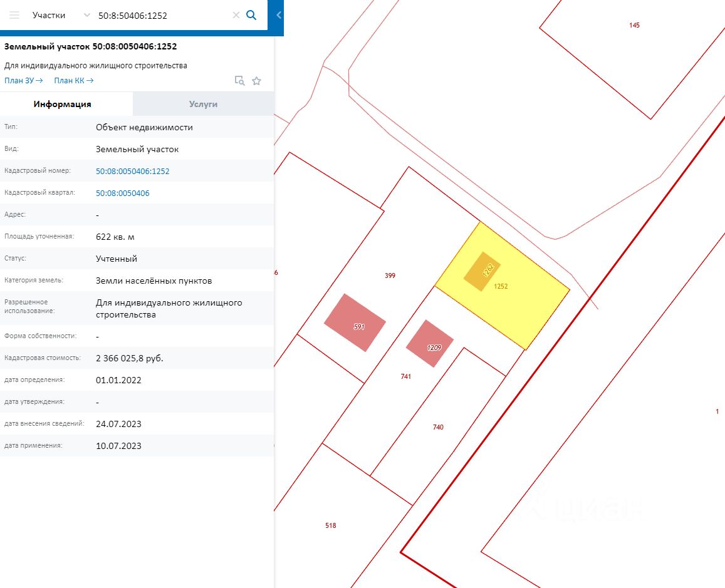Open the План ЗУ link
Image resolution: width=725 pixels, height=588 pixels.
tap(24, 80)
